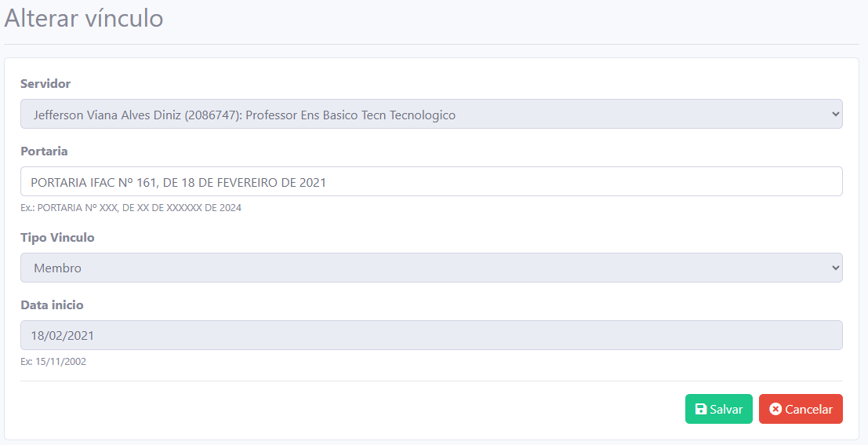Click the Portaria field label
868x445 pixels.
[x=44, y=151]
